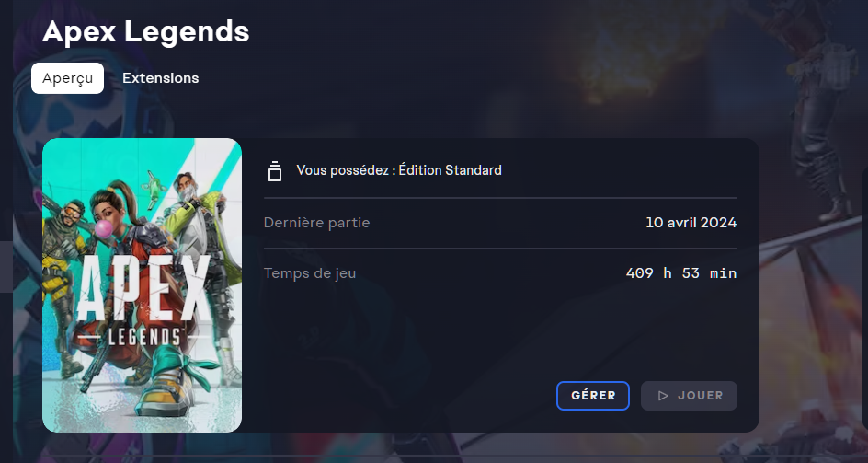Click the date 10 avril 2024
868x463 pixels.
[x=691, y=223]
